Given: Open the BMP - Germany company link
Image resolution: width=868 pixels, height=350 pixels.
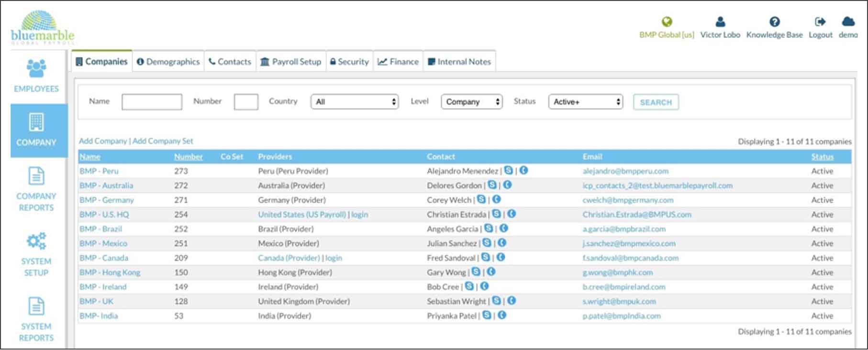Looking at the screenshot, I should (x=107, y=200).
